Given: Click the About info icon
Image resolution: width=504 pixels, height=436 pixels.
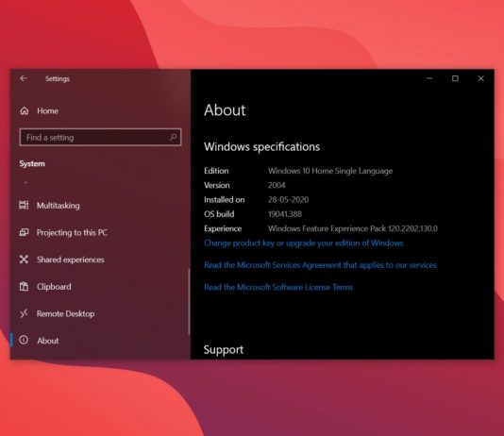Looking at the screenshot, I should (24, 340).
